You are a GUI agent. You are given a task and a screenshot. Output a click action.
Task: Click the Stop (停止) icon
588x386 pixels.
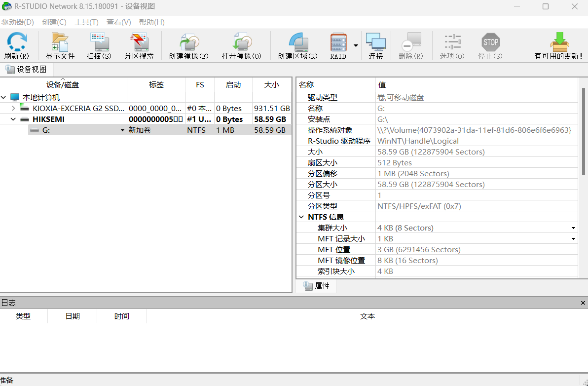(x=490, y=46)
